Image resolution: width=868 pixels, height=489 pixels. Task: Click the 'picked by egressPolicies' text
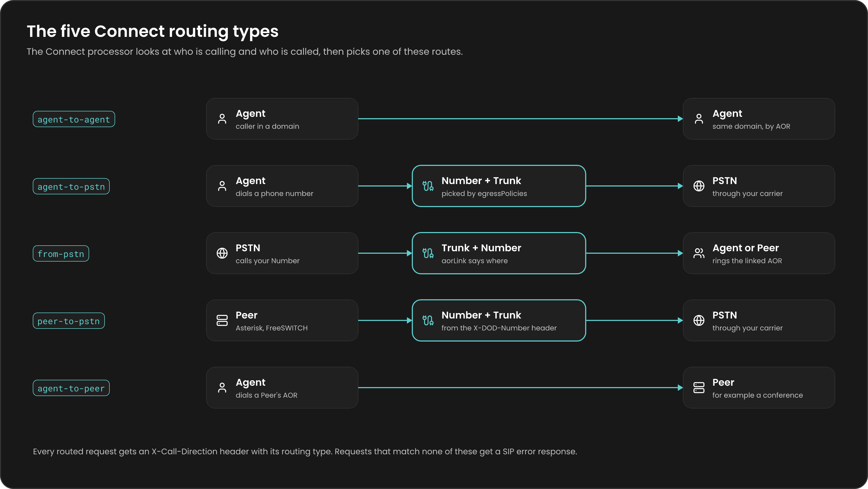[484, 194]
